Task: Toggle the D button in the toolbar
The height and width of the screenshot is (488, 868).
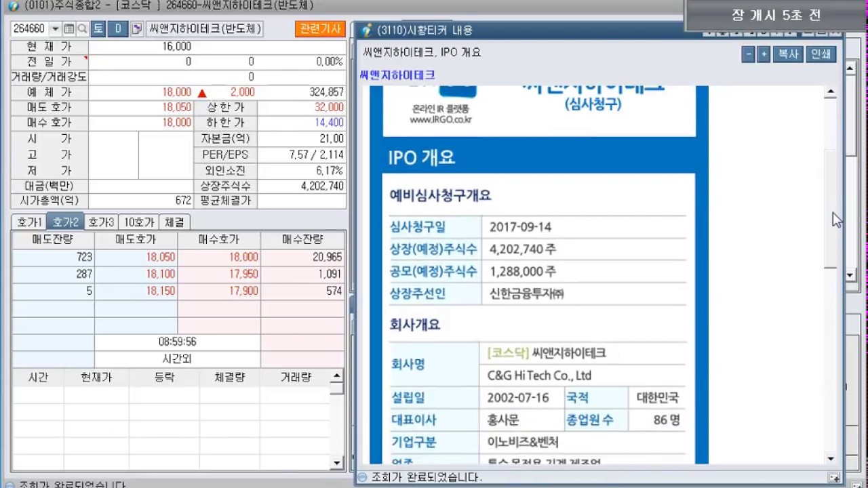Action: (118, 29)
